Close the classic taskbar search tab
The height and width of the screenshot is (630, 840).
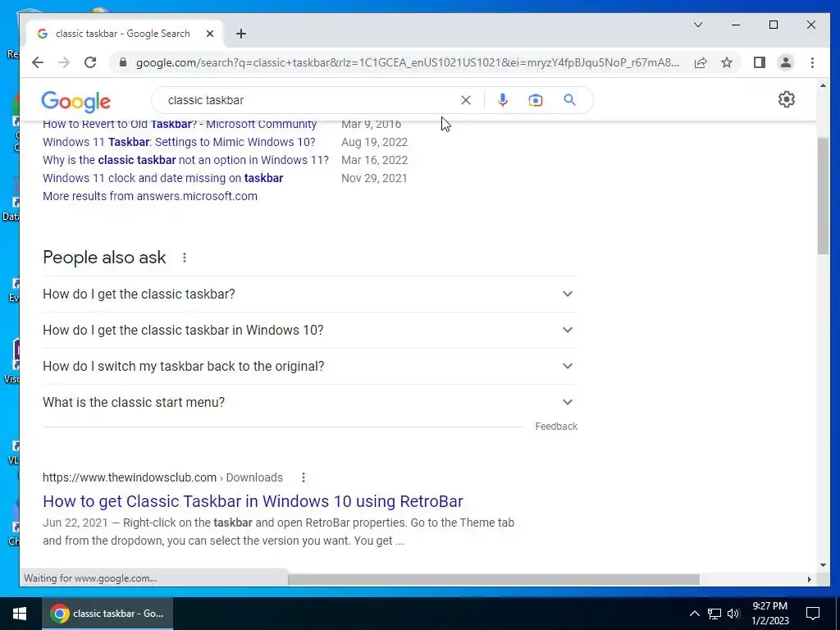[x=210, y=34]
